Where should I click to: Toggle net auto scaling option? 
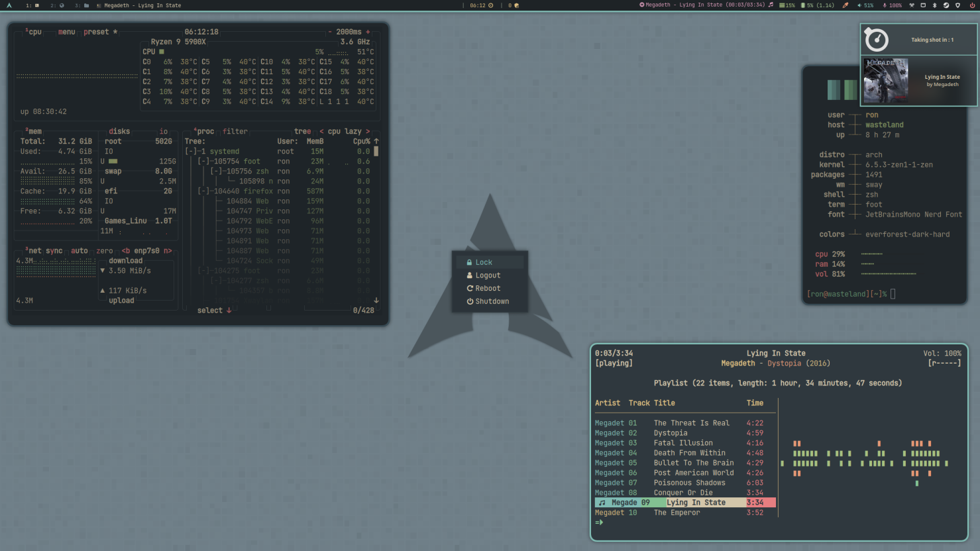pyautogui.click(x=80, y=250)
